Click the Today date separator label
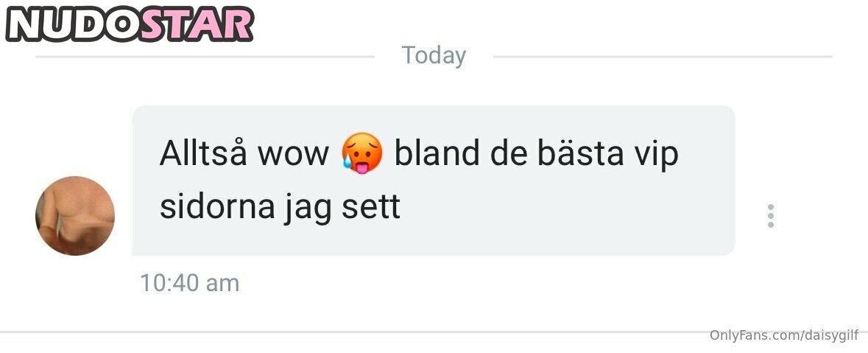The width and height of the screenshot is (868, 353). pyautogui.click(x=434, y=56)
